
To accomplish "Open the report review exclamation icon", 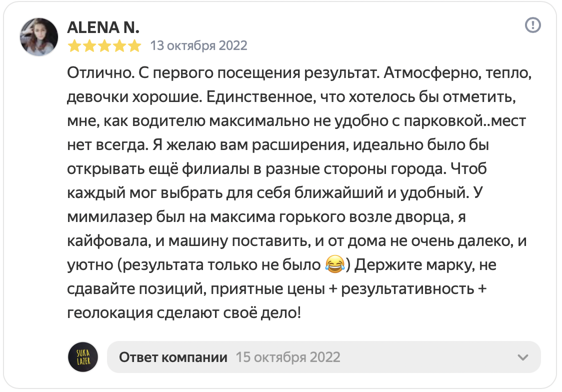I will 532,25.
